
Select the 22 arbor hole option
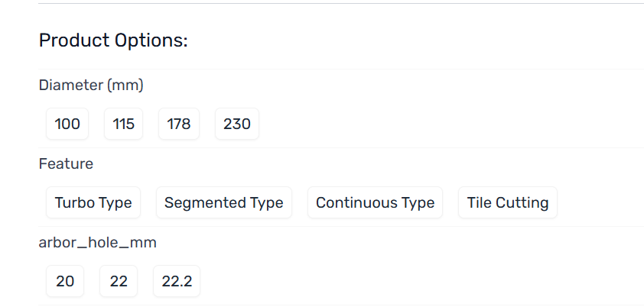(x=119, y=282)
